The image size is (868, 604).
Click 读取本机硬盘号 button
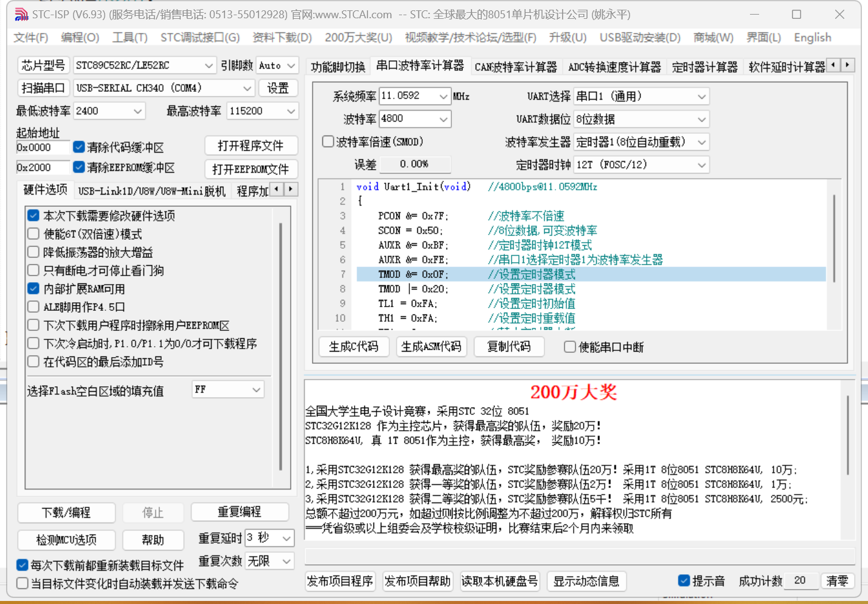pyautogui.click(x=499, y=581)
